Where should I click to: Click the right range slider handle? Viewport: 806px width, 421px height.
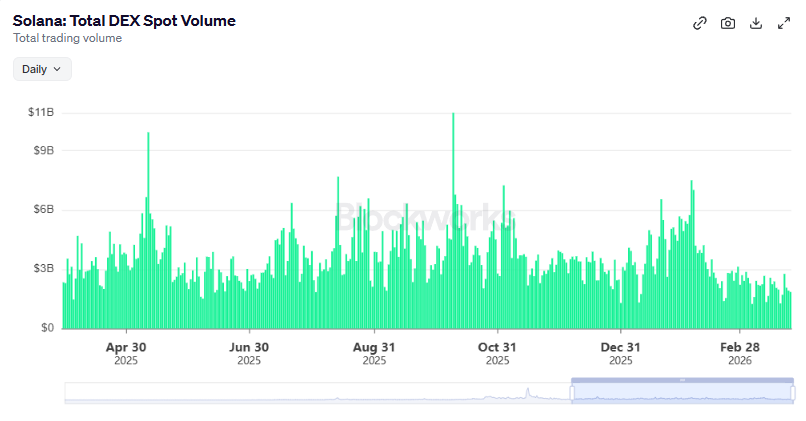(793, 393)
